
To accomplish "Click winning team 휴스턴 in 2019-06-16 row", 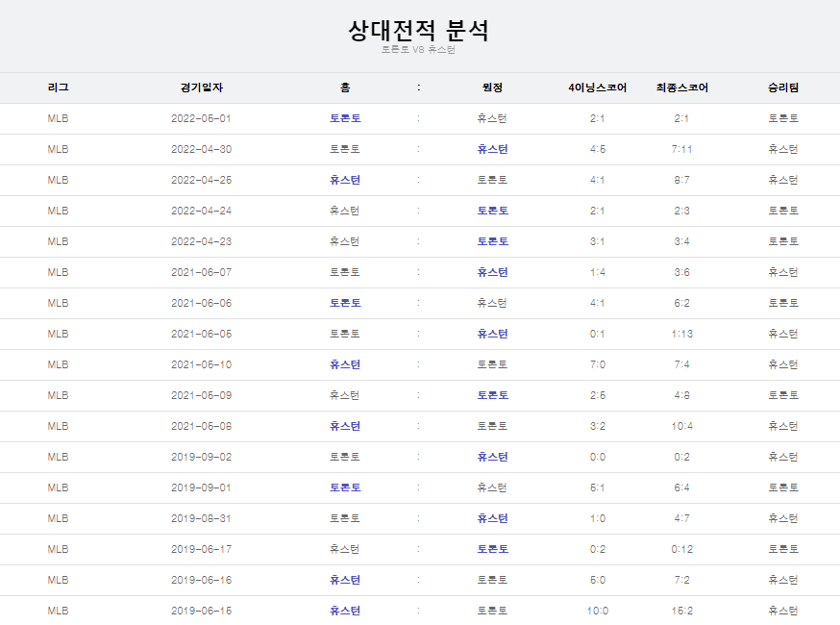I will point(783,580).
